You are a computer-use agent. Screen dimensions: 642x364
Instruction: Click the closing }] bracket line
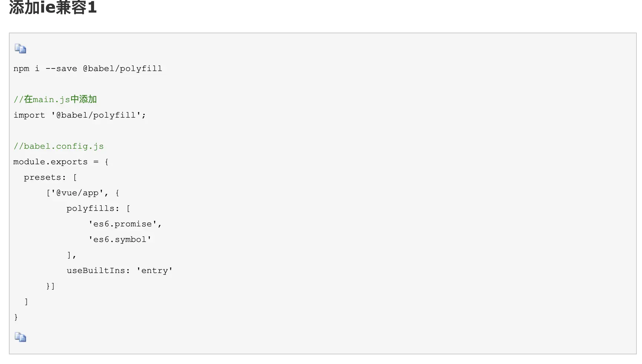point(51,286)
